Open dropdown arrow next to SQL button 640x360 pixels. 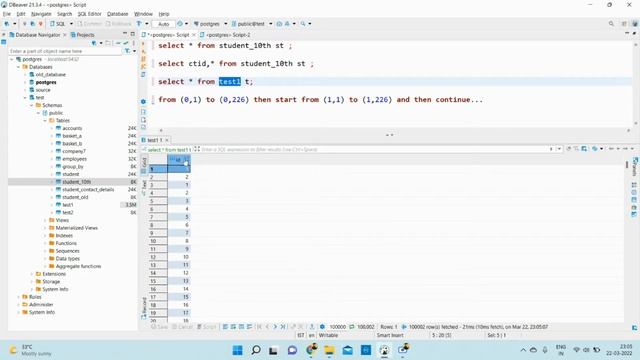[x=71, y=24]
